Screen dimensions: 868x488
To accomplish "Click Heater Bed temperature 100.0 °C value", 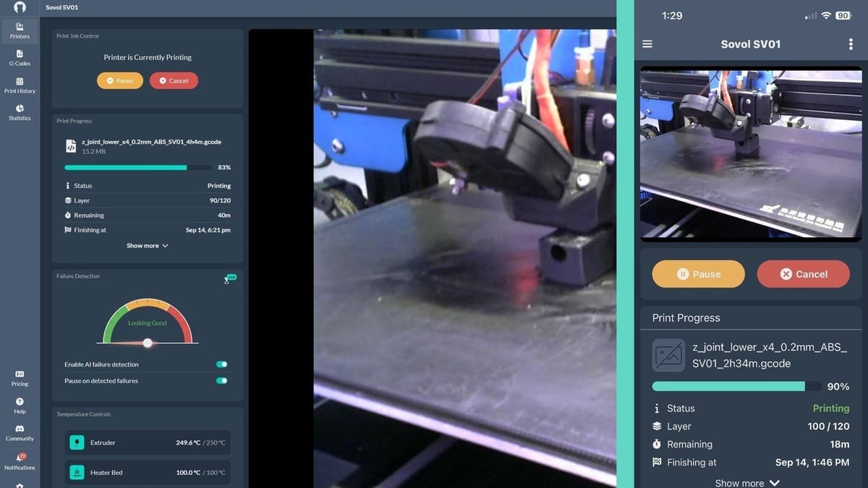I will 188,473.
